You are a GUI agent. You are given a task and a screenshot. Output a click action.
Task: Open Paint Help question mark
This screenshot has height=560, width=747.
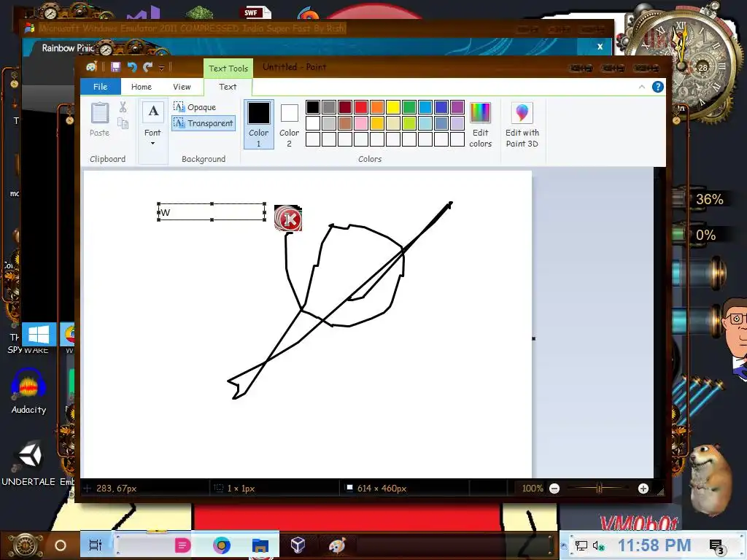[x=658, y=87]
